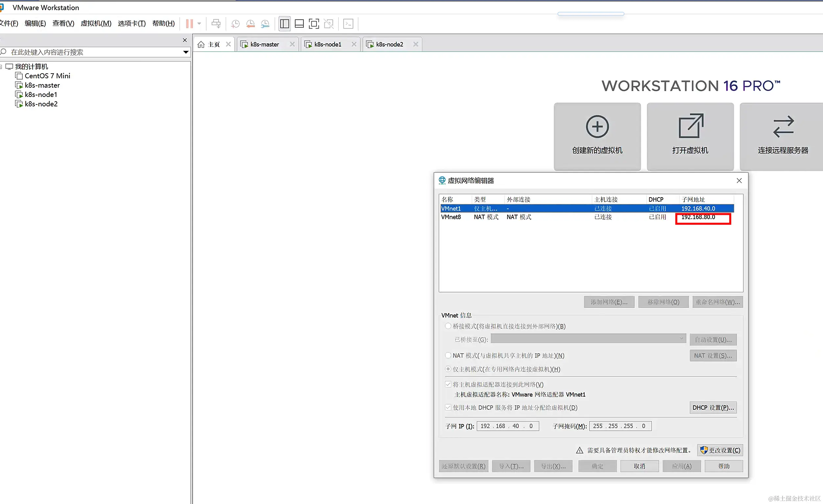
Task: Open the 编辑(E) menu
Action: point(35,23)
